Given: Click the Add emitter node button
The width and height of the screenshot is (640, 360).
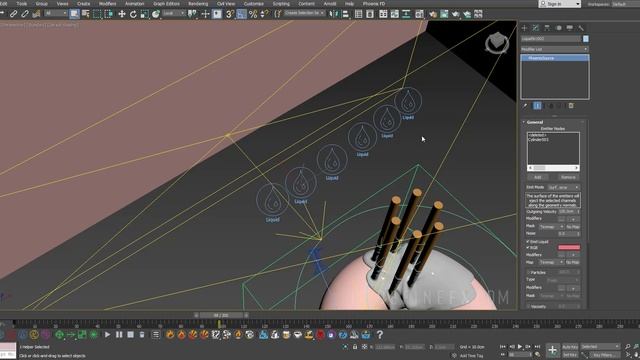Looking at the screenshot, I should (538, 177).
